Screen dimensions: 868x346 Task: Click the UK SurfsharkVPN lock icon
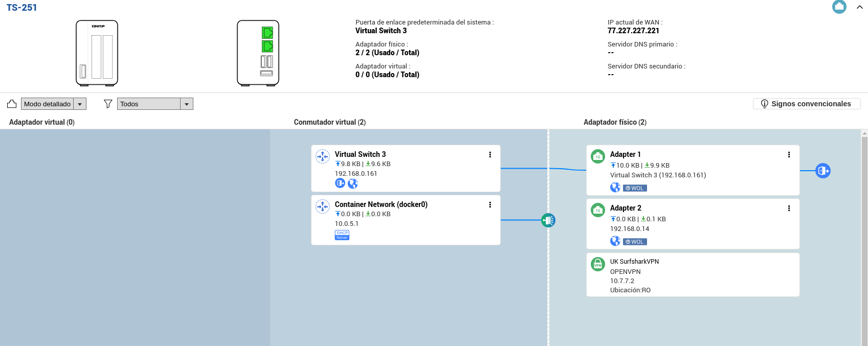tap(598, 264)
